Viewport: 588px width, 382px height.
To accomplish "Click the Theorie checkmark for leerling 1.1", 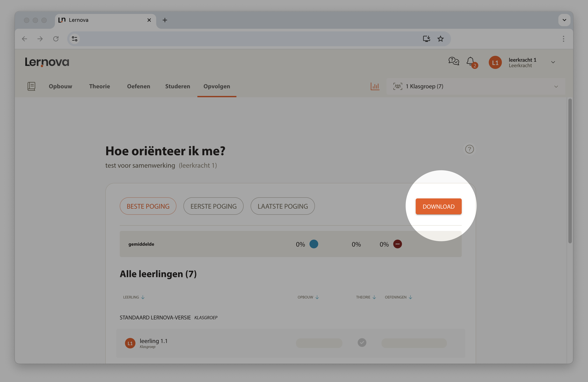I will pyautogui.click(x=362, y=343).
